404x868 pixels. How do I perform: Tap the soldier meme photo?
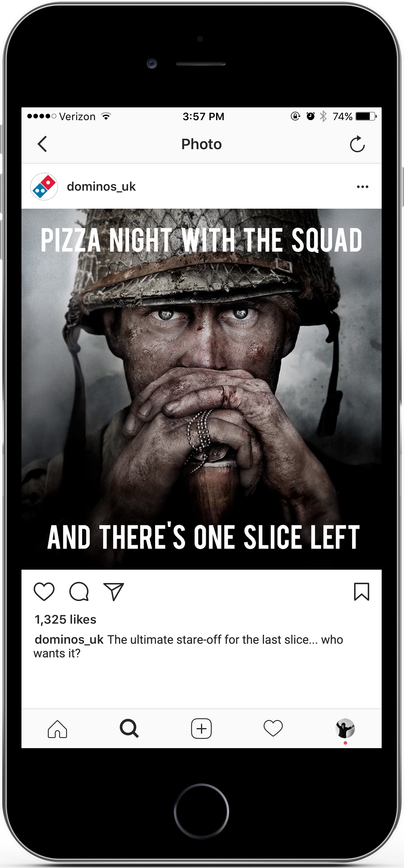pyautogui.click(x=201, y=389)
